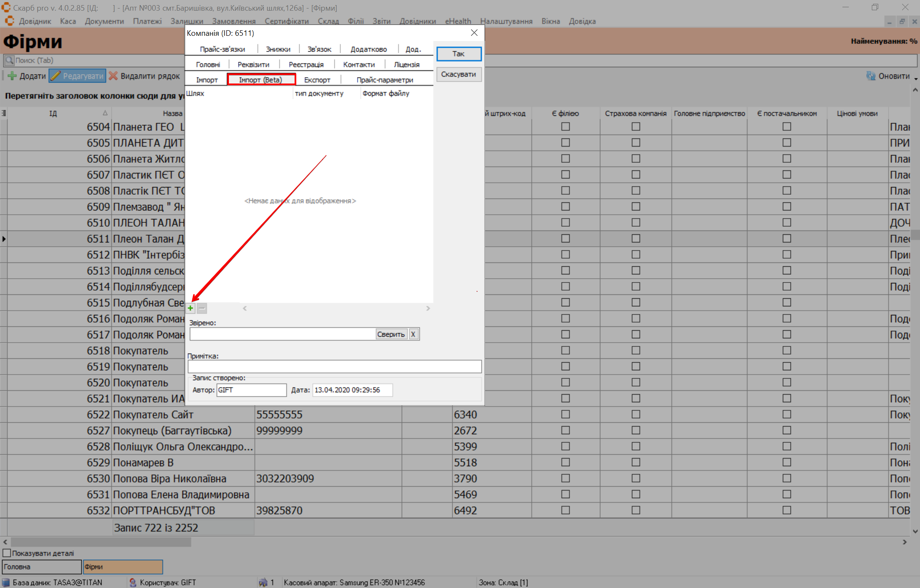Click the Додати plus icon button

pyautogui.click(x=12, y=76)
